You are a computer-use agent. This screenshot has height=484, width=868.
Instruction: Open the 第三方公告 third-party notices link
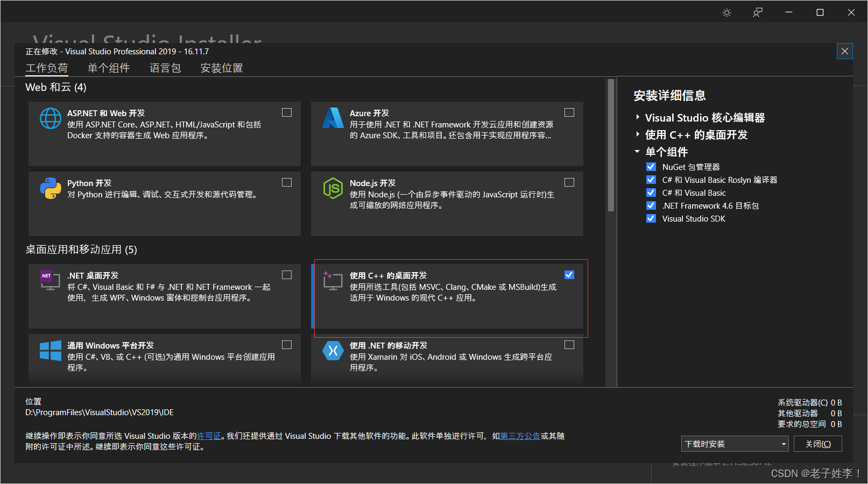point(520,436)
